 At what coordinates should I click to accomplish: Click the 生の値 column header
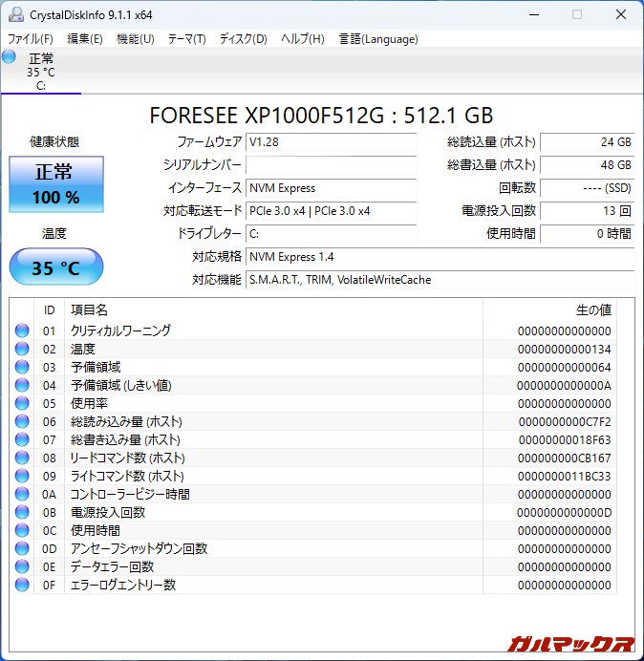(x=592, y=310)
